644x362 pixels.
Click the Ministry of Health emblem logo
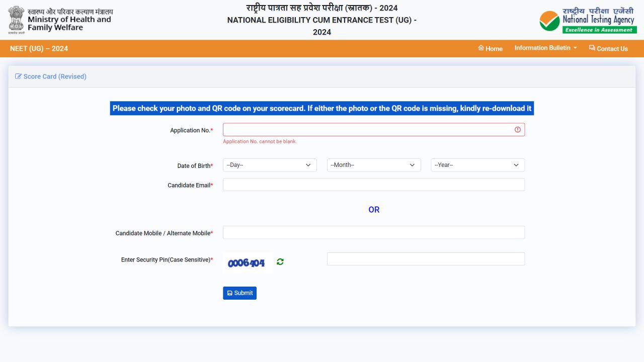click(60, 20)
